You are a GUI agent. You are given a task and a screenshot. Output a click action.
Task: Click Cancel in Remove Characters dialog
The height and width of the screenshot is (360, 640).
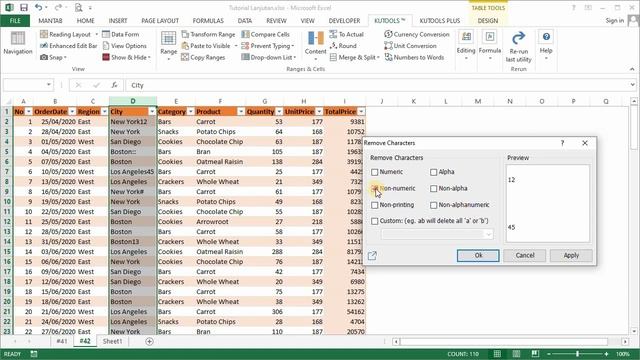pyautogui.click(x=524, y=256)
